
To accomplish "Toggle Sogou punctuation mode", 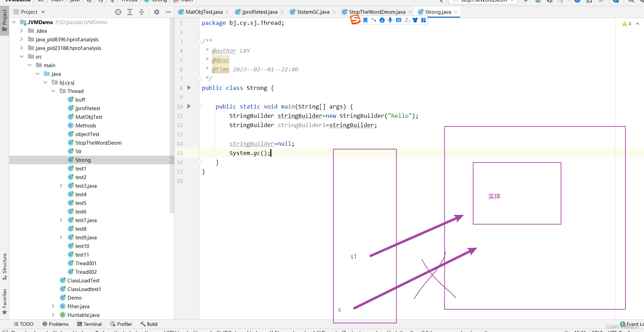I will pos(374,20).
